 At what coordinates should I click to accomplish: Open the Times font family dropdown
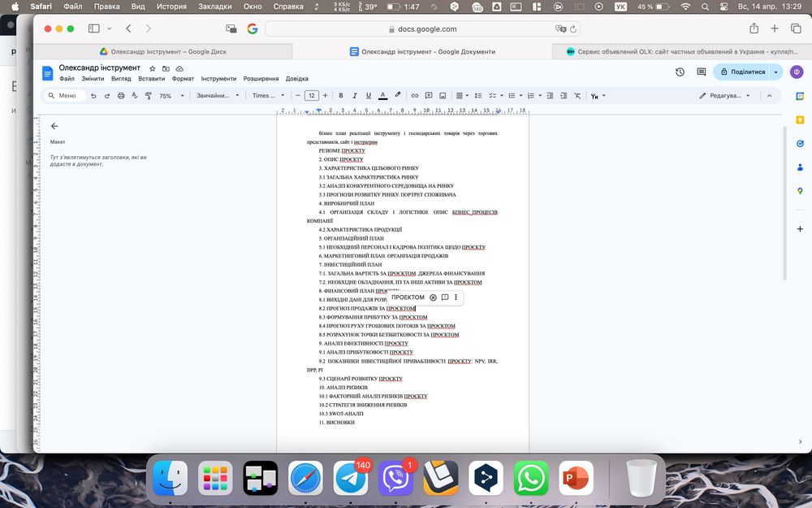point(268,96)
